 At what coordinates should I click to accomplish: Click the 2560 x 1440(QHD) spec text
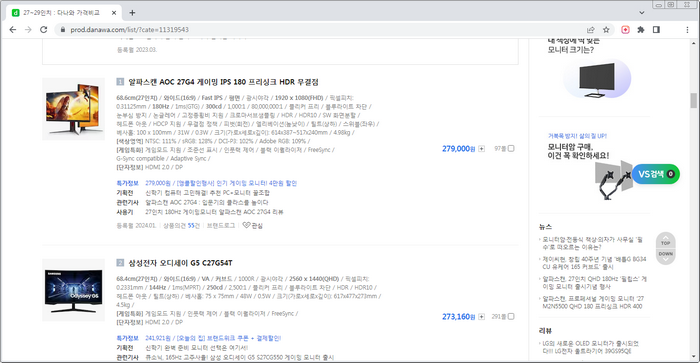313,279
